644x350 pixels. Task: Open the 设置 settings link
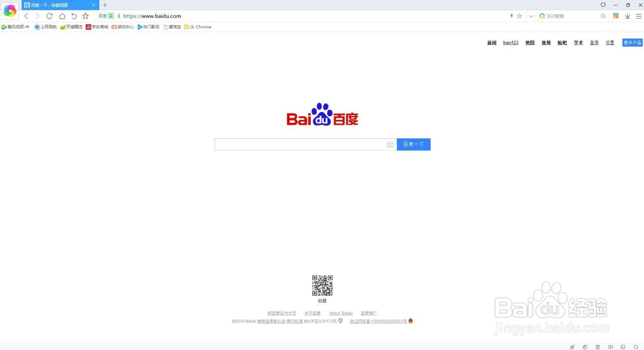(x=610, y=42)
